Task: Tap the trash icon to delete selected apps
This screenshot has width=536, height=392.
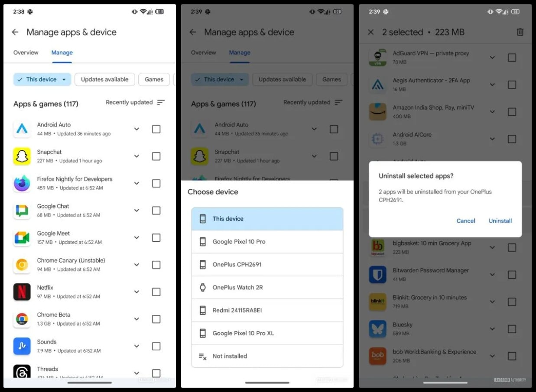Action: coord(520,32)
